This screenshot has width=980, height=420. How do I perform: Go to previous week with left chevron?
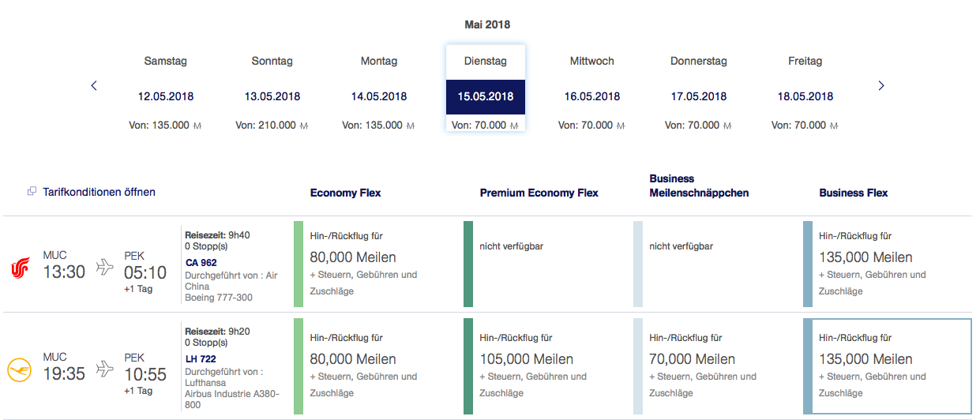click(94, 85)
